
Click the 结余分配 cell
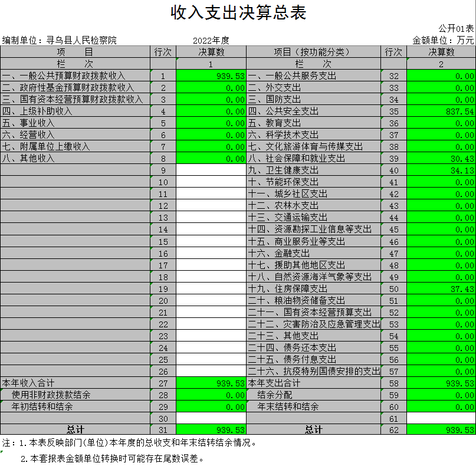(x=314, y=395)
